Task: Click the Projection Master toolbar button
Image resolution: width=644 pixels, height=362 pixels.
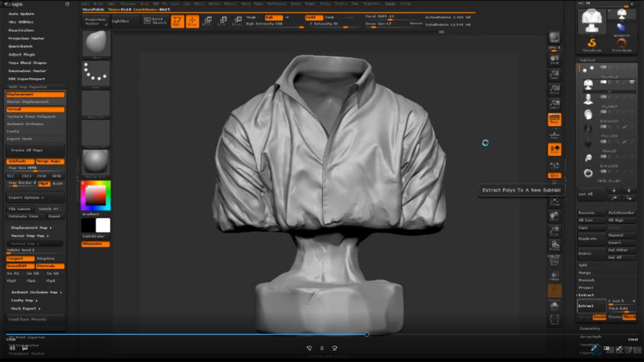Action: tap(96, 21)
